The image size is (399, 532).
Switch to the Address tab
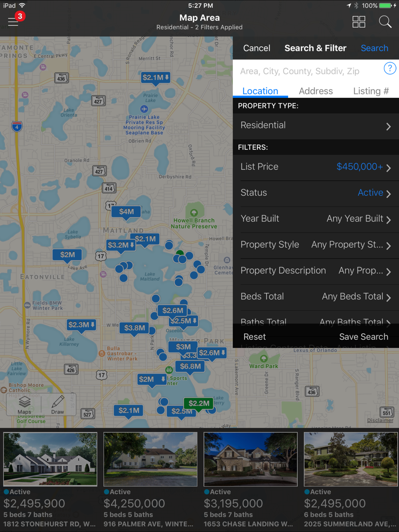[x=316, y=91]
